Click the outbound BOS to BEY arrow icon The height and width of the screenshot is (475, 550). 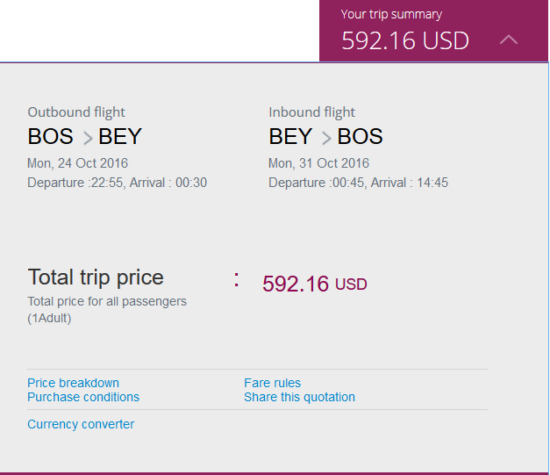87,138
